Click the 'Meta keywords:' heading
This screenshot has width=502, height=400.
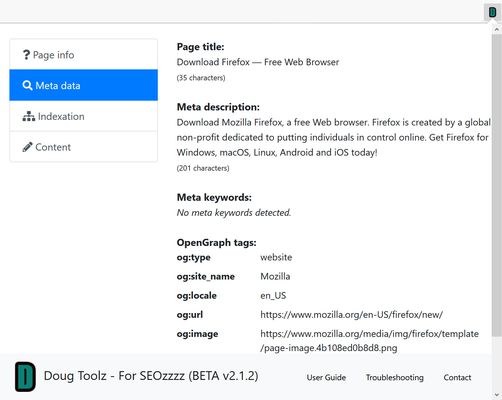214,197
